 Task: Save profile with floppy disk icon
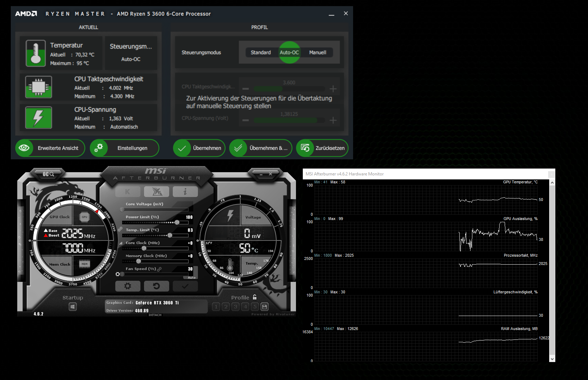[265, 307]
